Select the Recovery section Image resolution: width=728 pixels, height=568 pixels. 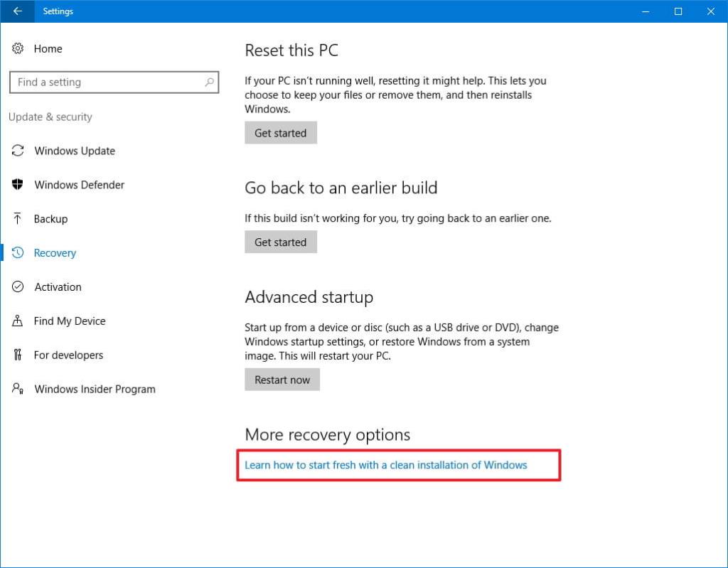[x=55, y=253]
